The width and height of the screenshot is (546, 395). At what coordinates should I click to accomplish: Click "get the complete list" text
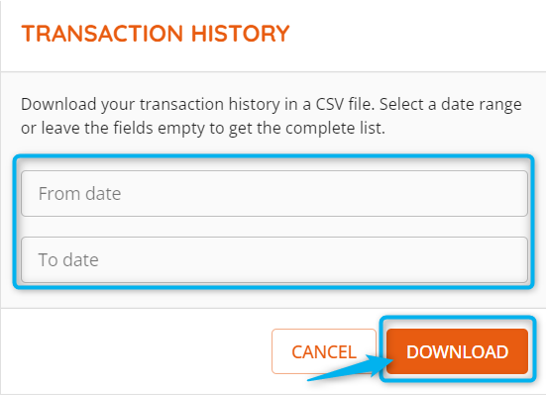coord(306,128)
